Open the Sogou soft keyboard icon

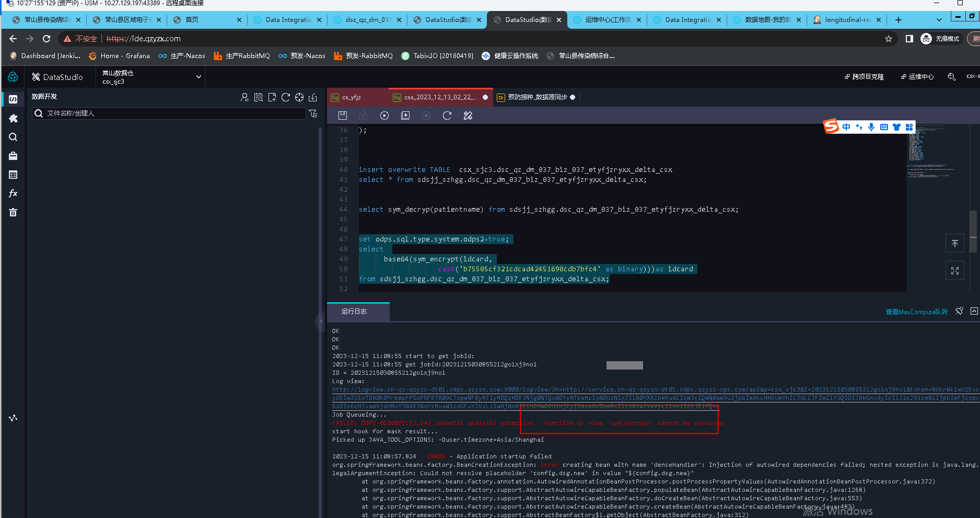(884, 127)
